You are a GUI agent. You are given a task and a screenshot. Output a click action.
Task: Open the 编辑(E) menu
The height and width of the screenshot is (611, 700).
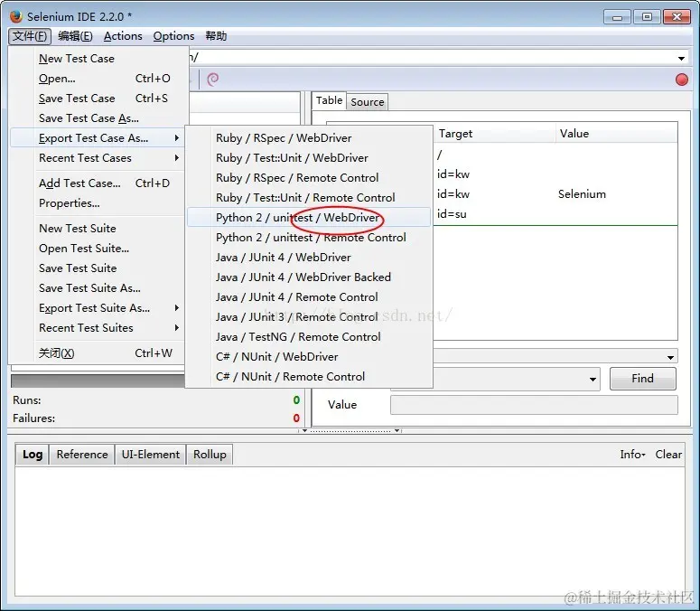[x=75, y=36]
